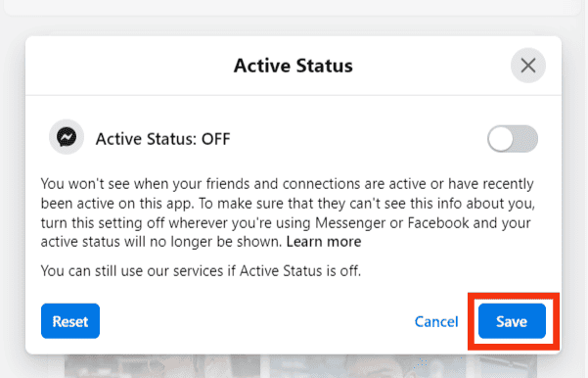Click the grey track of the toggle
The image size is (588, 378).
(x=526, y=139)
